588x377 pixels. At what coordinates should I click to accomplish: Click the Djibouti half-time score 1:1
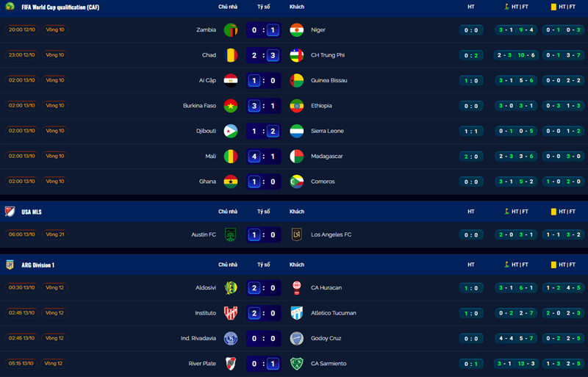click(471, 131)
